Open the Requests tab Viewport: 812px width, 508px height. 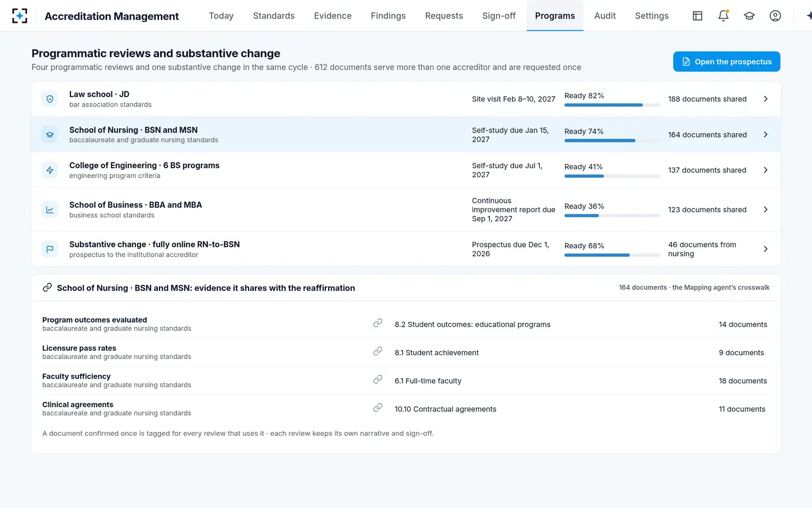click(444, 16)
